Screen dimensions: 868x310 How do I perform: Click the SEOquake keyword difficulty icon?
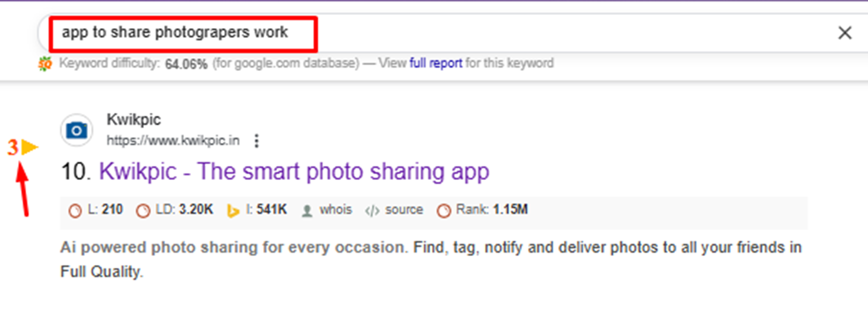coord(45,64)
